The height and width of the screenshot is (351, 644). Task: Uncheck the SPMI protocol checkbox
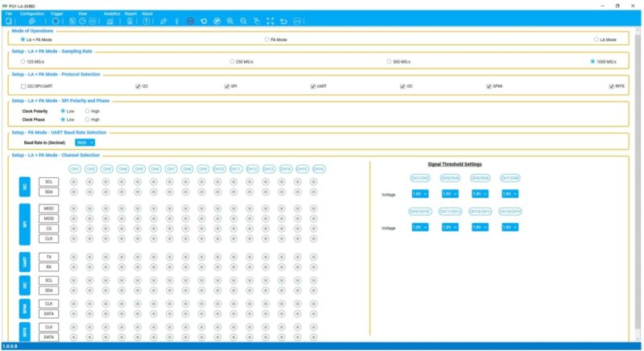tap(489, 86)
